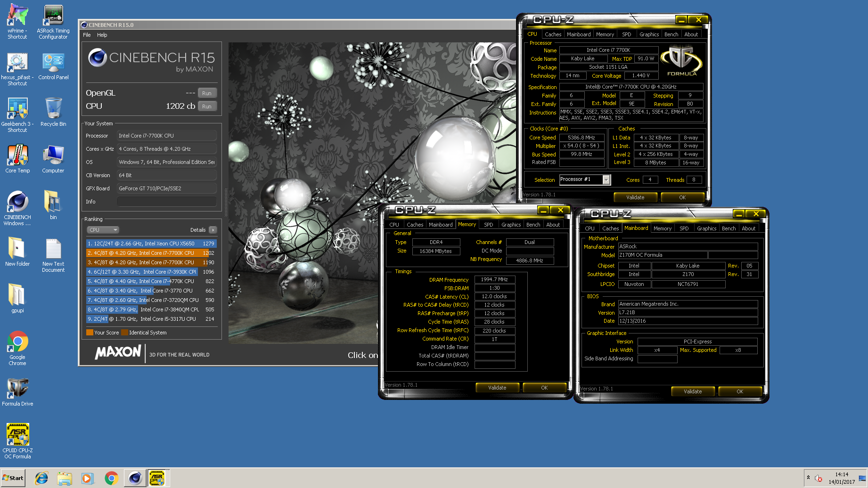Open hexus_pifast shortcut desktop icon
Viewport: 868px width, 488px height.
pyautogui.click(x=17, y=68)
